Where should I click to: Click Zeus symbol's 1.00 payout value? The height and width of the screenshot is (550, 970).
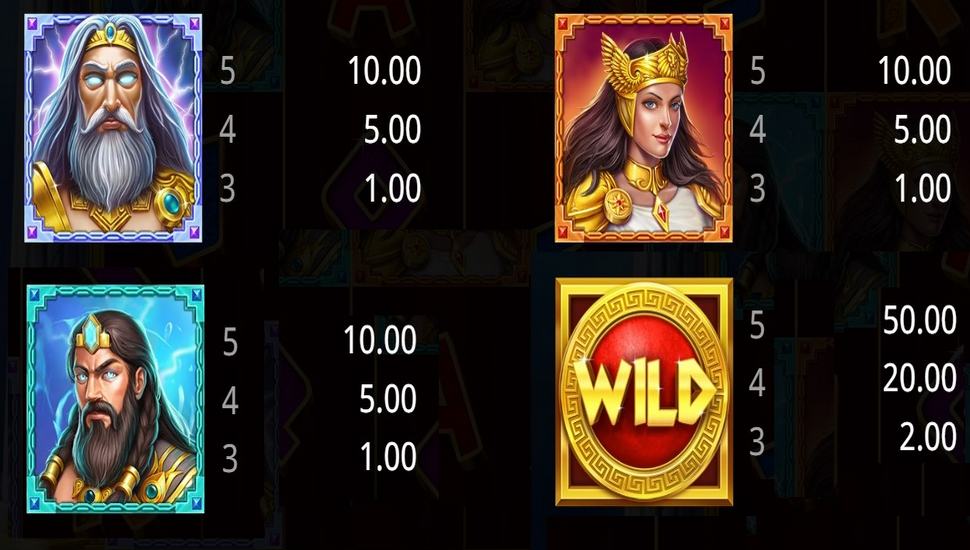pos(393,188)
